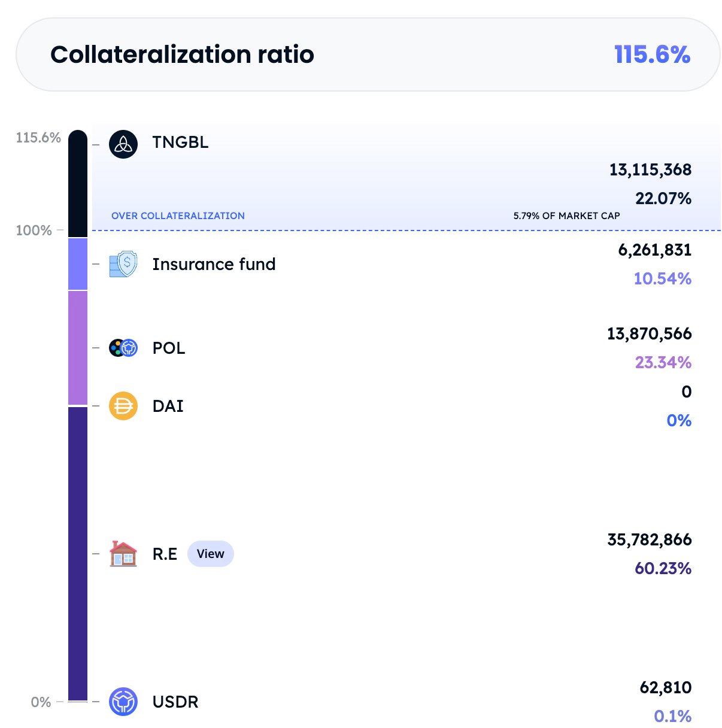Screen dimensions: 722x728
Task: Click the 23.34% POL percentage
Action: click(663, 362)
